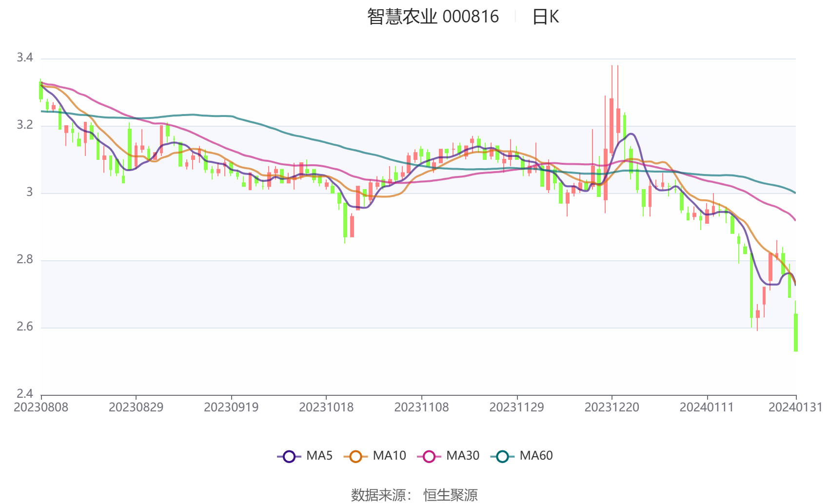This screenshot has height=504, width=829.
Task: Click the MA30 legend label text
Action: coord(463,456)
